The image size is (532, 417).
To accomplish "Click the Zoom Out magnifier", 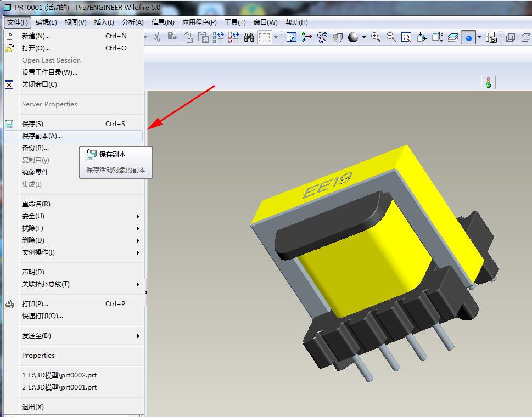I will click(391, 37).
